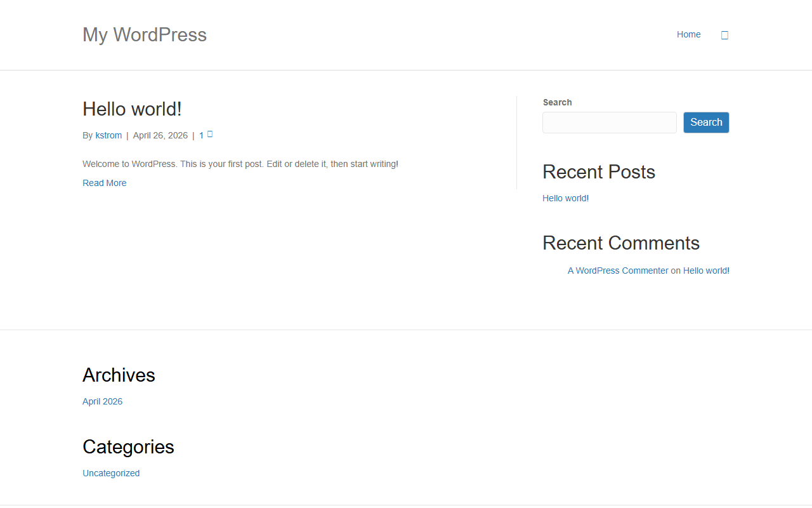
Task: Click the My WordPress site title
Action: [x=145, y=34]
